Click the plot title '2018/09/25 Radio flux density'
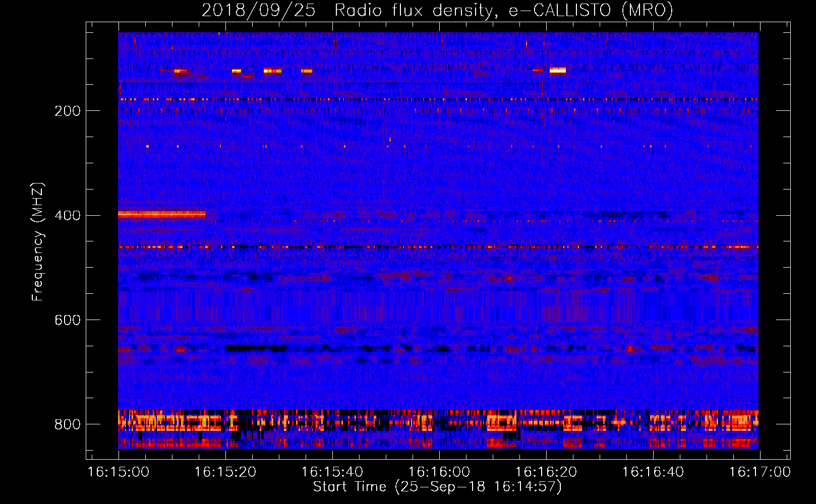The image size is (816, 504). pos(346,10)
